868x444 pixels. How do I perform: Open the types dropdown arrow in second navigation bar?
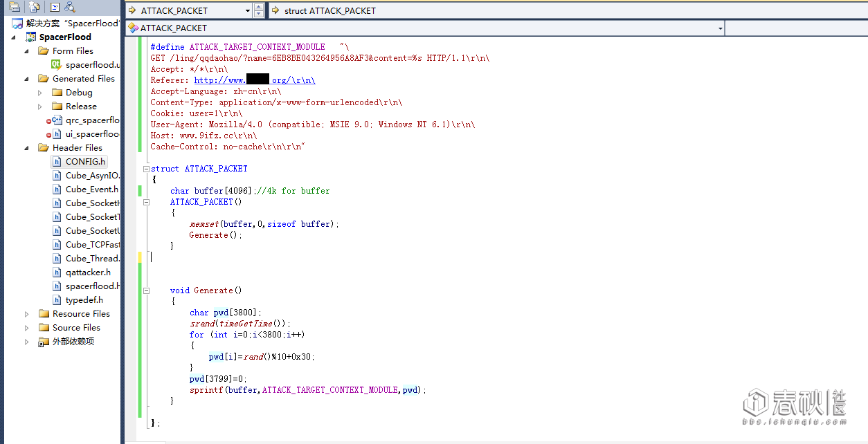[720, 28]
